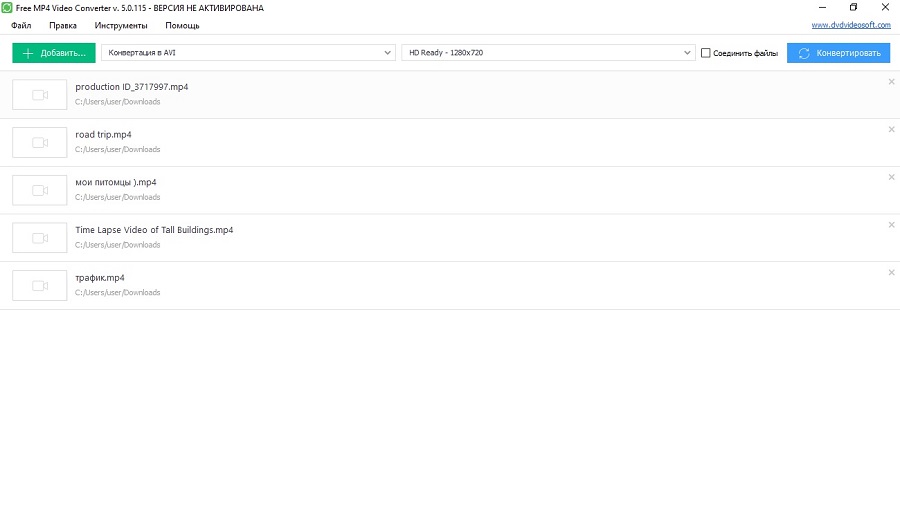Delete мои питомцы ).mp4 using X icon
Viewport: 900px width, 531px height.
891,177
